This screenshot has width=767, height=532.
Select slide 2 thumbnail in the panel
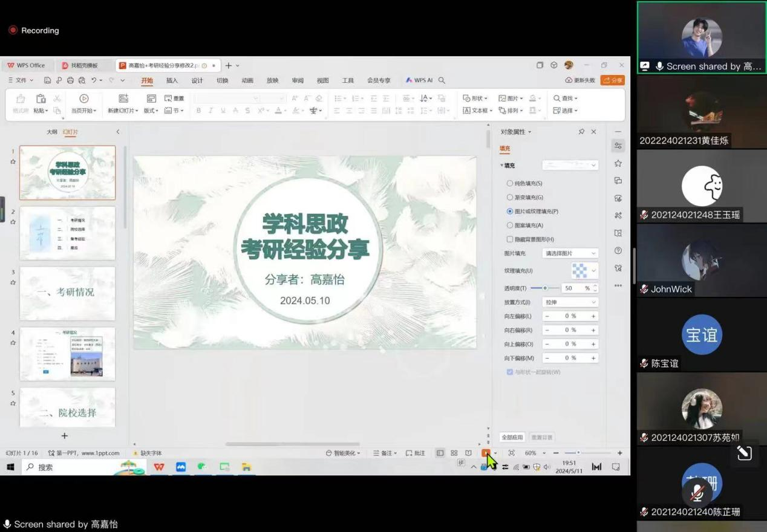pyautogui.click(x=67, y=233)
